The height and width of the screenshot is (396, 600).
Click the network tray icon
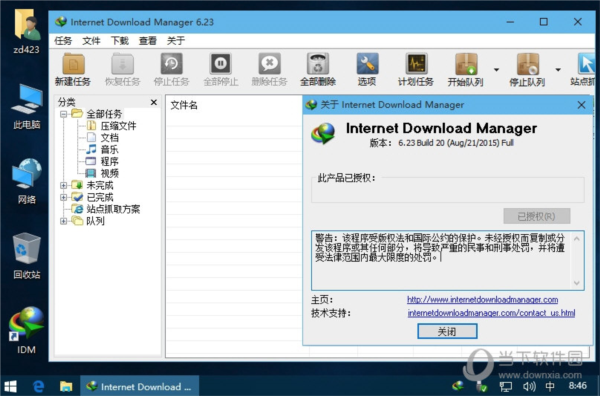coord(506,386)
